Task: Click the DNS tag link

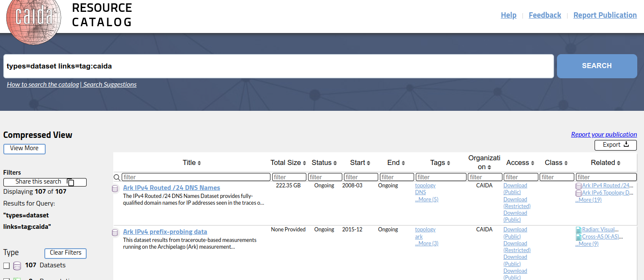Action: pos(420,192)
